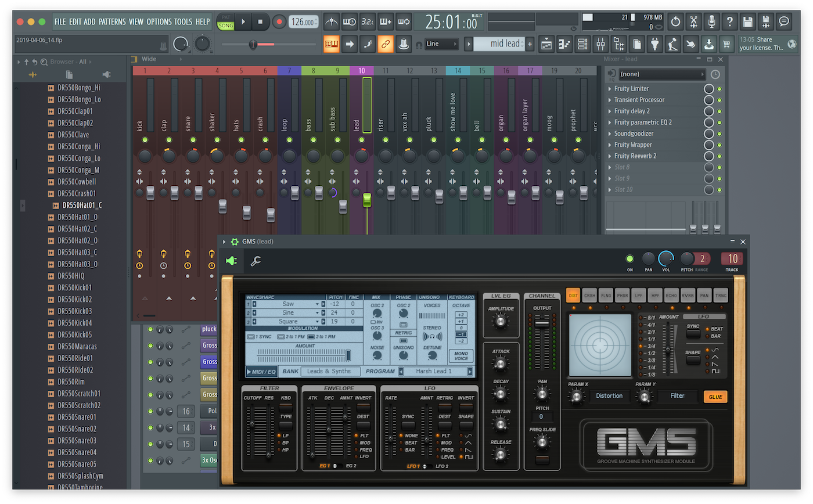Viewport: 813px width, 504px height.
Task: Click the XY pad target area
Action: (x=599, y=345)
